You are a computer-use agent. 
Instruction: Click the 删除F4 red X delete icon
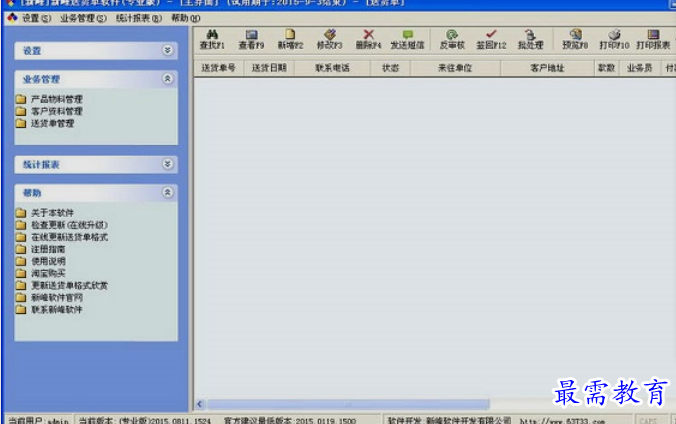tap(368, 35)
